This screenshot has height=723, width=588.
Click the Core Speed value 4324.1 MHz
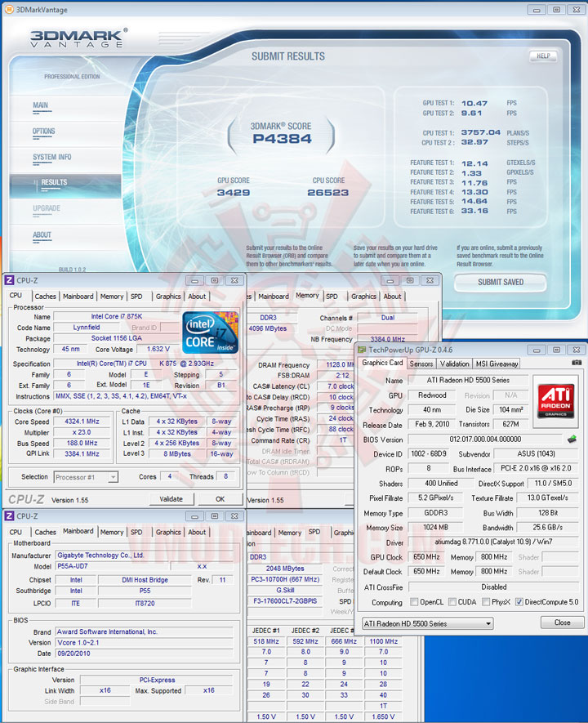(82, 422)
